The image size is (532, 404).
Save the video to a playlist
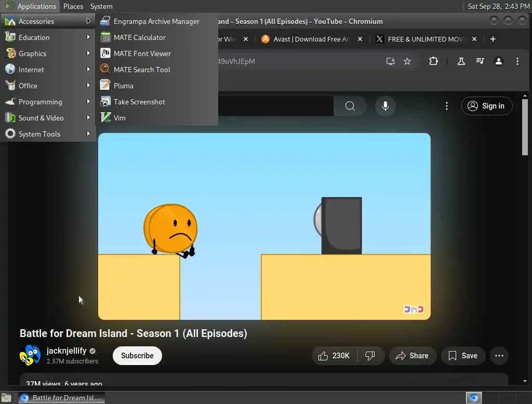pos(463,356)
